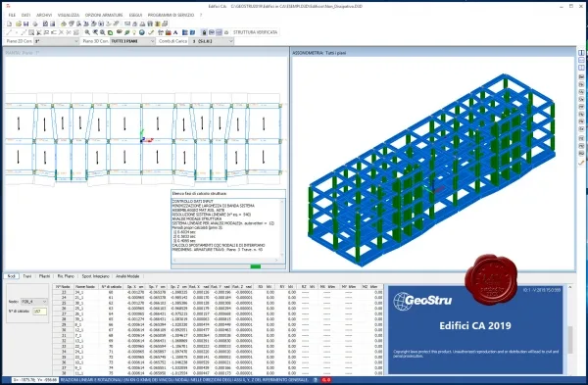588x385 pixels.
Task: Open the Comb. di Carico dropdown
Action: [x=212, y=41]
